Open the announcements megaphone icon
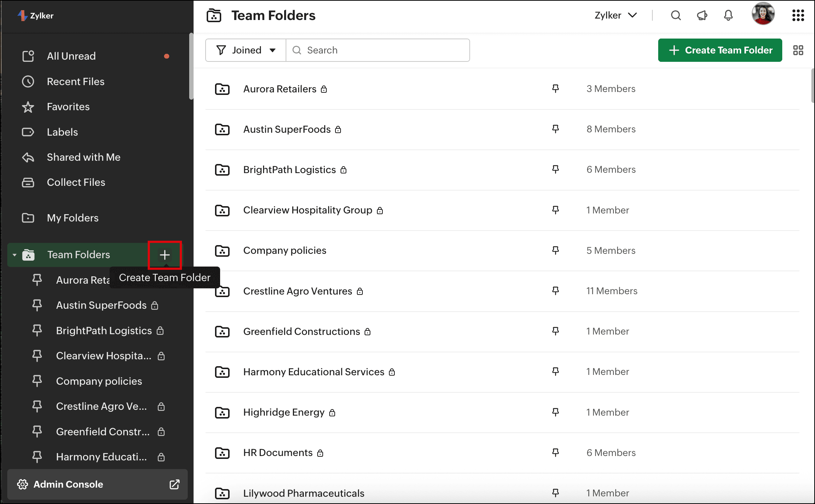 pyautogui.click(x=702, y=15)
